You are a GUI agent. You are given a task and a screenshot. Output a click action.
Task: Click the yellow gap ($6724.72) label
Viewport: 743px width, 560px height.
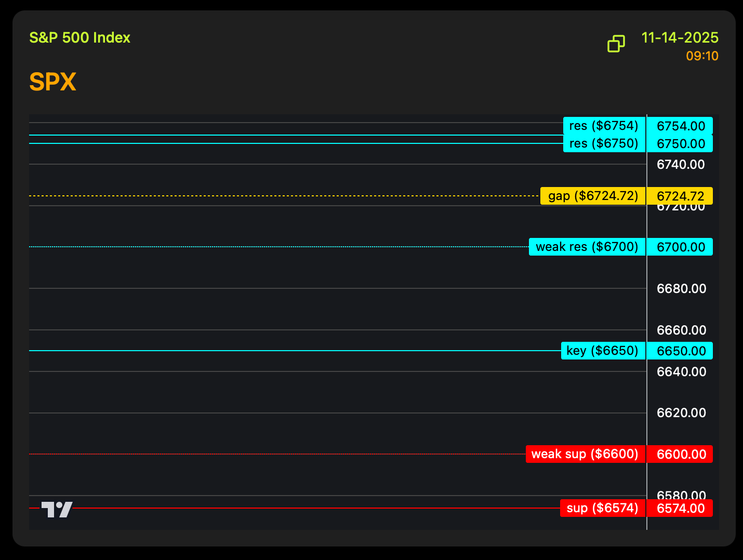(x=593, y=196)
